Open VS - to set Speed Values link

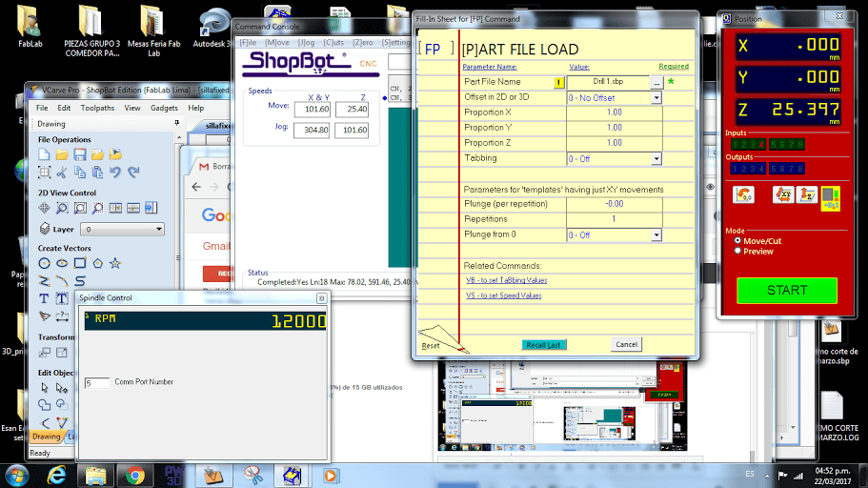[x=504, y=295]
